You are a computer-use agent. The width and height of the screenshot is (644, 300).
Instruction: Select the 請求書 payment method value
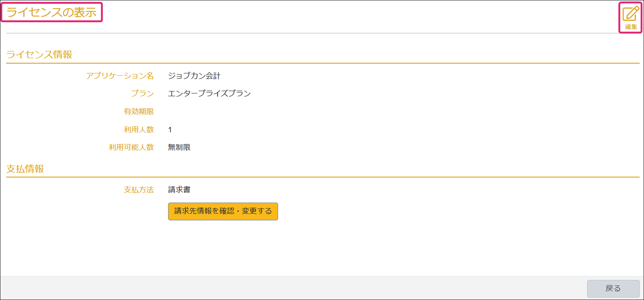[x=179, y=190]
